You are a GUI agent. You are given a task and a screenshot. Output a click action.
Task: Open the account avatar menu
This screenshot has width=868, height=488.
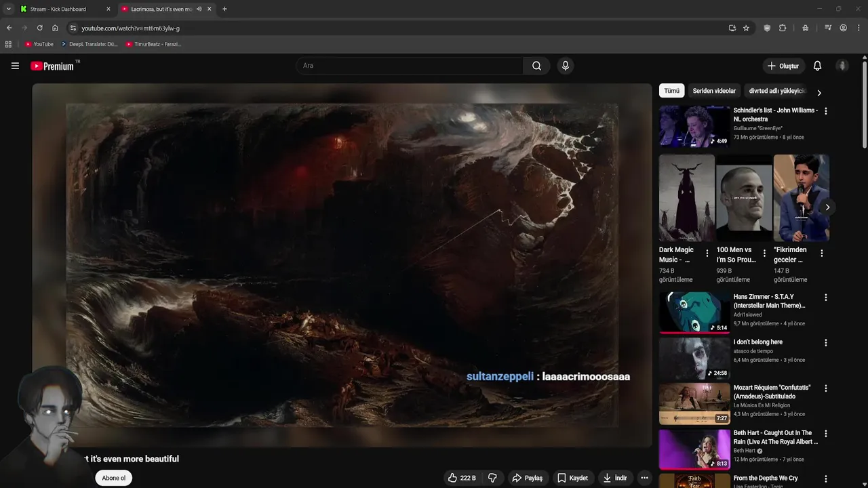tap(842, 66)
